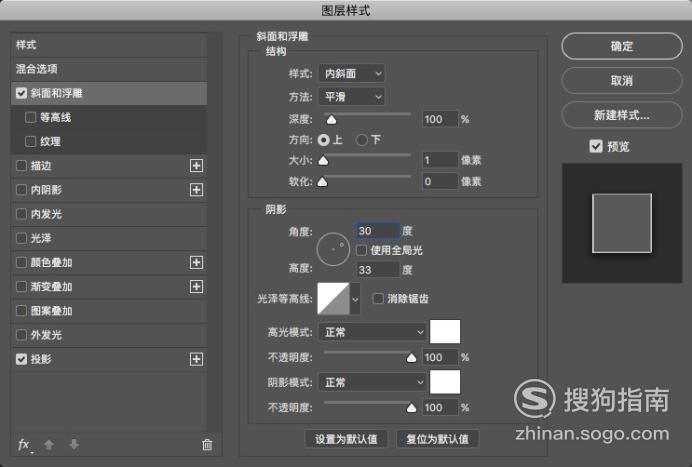Screen dimensions: 692x467
Task: Add another 投影 effect with plus icon
Action: (196, 359)
